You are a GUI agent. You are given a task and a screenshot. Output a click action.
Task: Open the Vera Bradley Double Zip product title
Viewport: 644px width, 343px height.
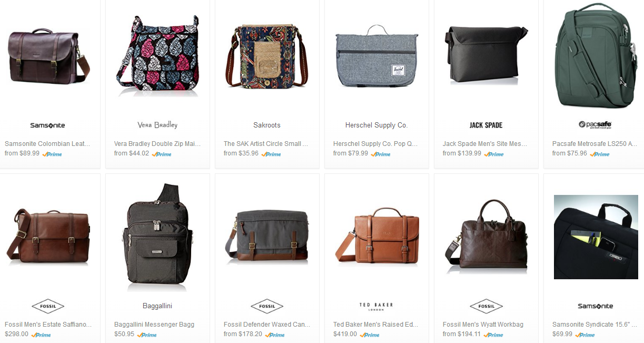pyautogui.click(x=157, y=143)
